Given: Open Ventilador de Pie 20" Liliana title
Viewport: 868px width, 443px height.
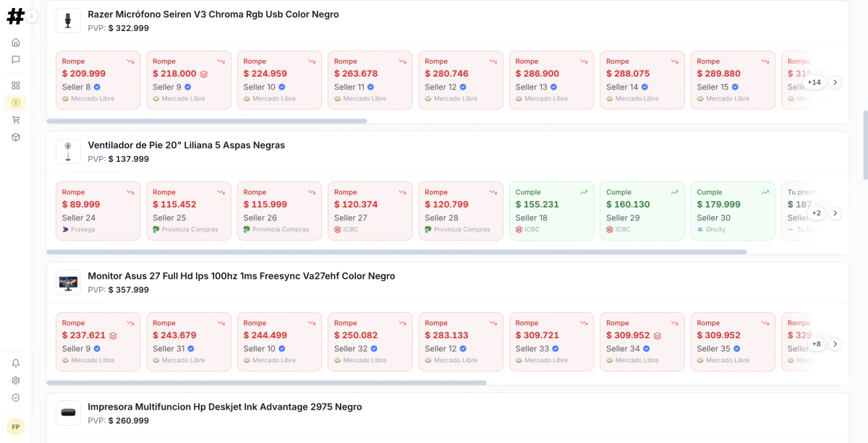Looking at the screenshot, I should point(187,145).
